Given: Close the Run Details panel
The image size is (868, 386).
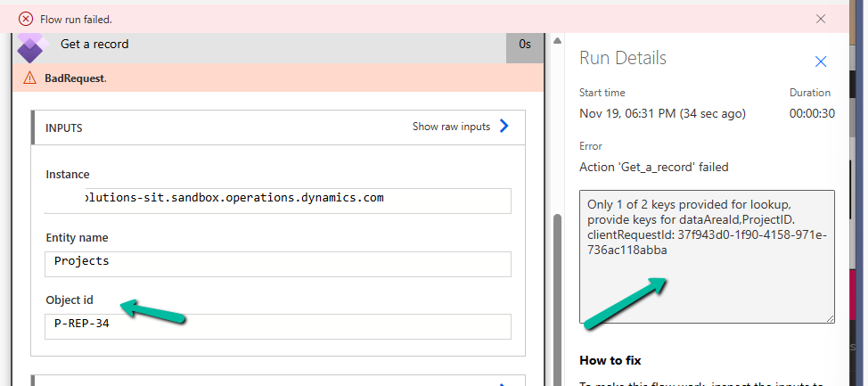Looking at the screenshot, I should pyautogui.click(x=821, y=62).
